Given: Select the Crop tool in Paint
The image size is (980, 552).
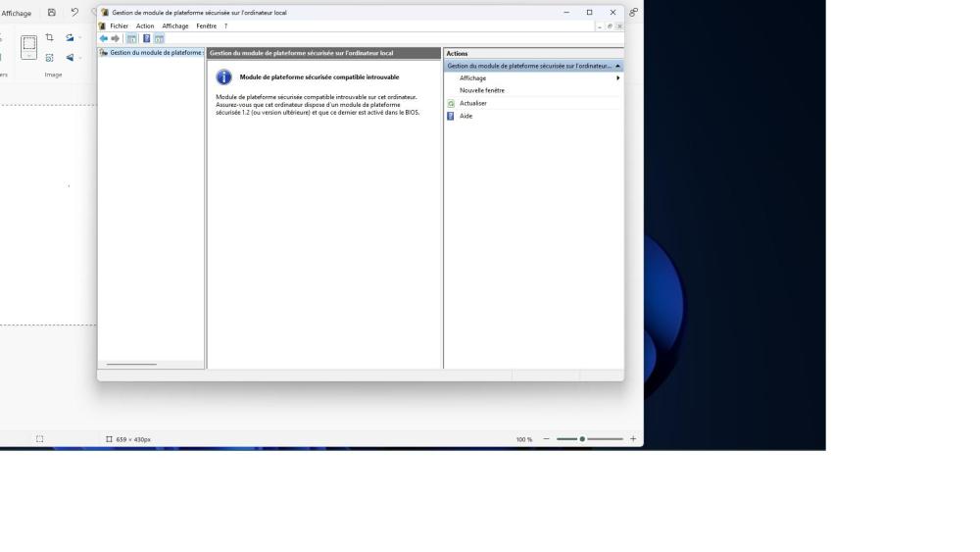Looking at the screenshot, I should [49, 37].
